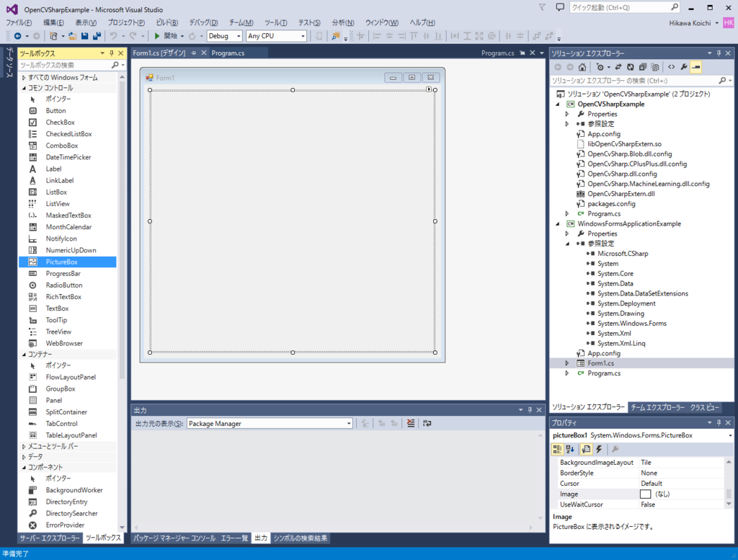This screenshot has height=560, width=738.
Task: Pin the Toolbox panel with pushpin
Action: (x=112, y=53)
